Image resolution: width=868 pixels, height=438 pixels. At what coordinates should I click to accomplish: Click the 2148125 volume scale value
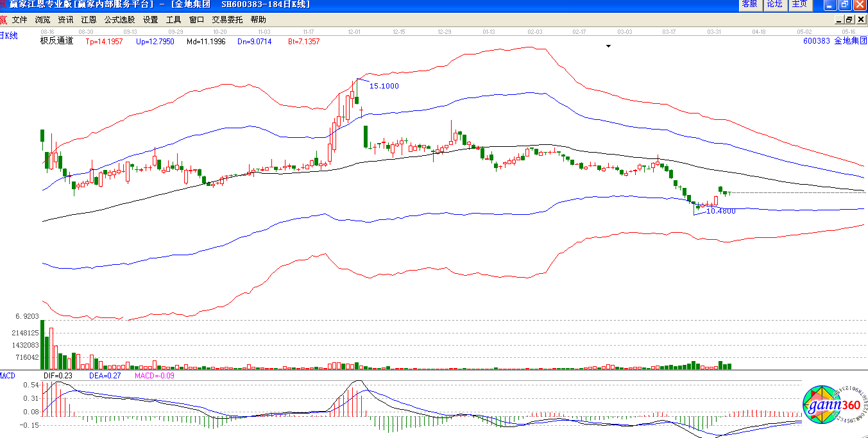(26, 333)
